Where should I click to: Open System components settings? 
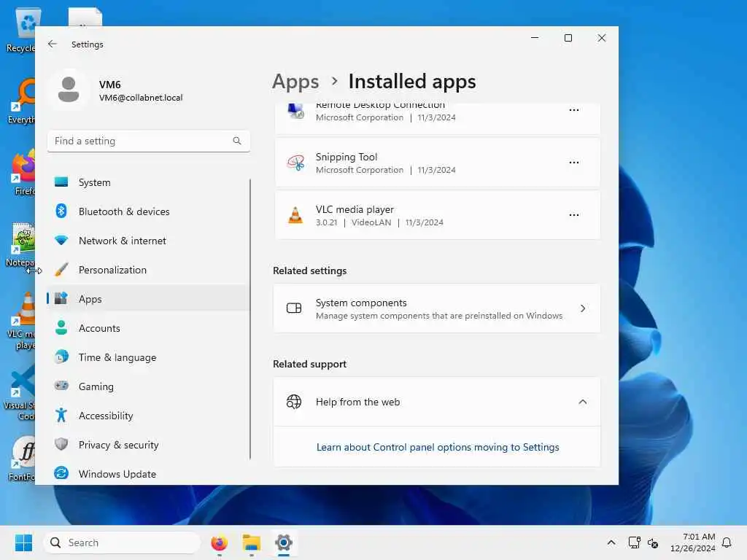[x=437, y=308]
